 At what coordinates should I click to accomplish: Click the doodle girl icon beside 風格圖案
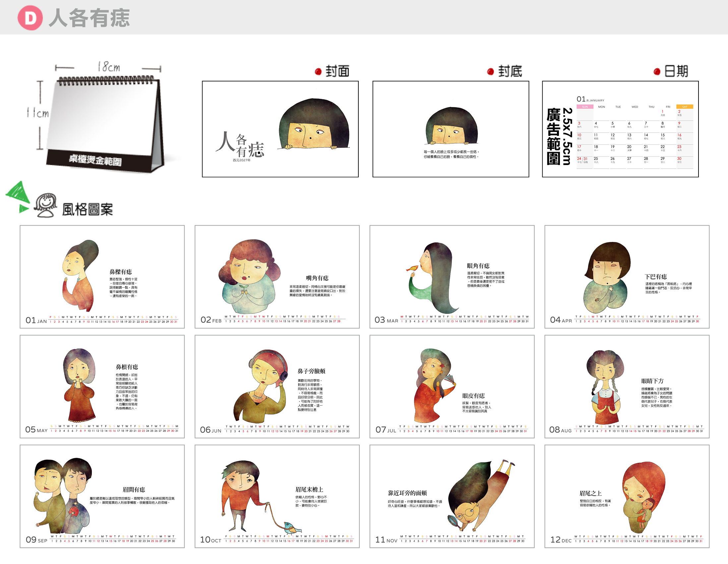[x=45, y=205]
